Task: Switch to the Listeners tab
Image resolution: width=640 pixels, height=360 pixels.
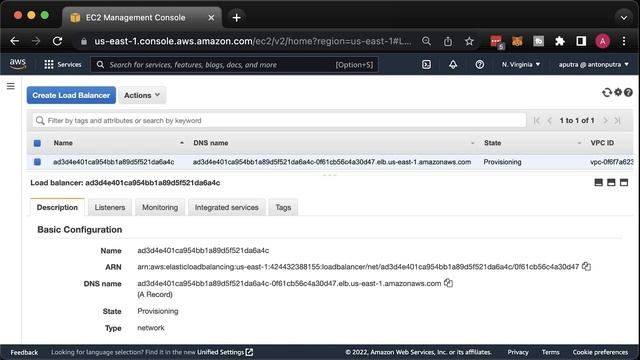Action: (110, 207)
